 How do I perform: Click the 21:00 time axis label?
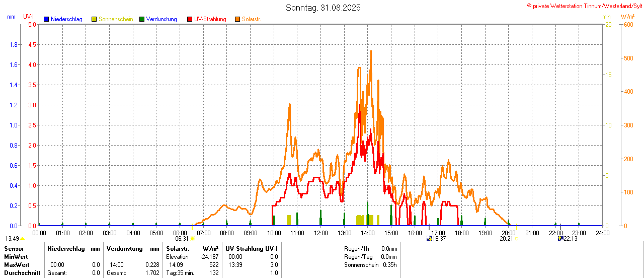tap(532, 233)
